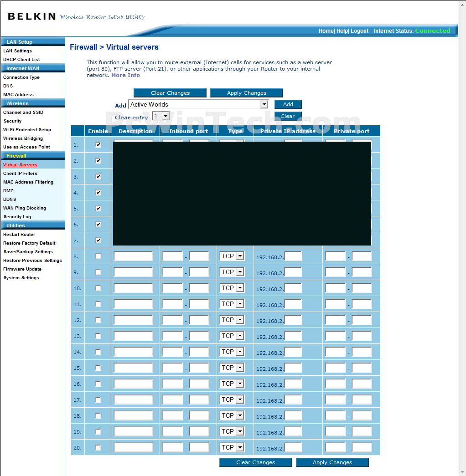Focus the private IP address field on row 10
This screenshot has width=466, height=476.
click(293, 288)
